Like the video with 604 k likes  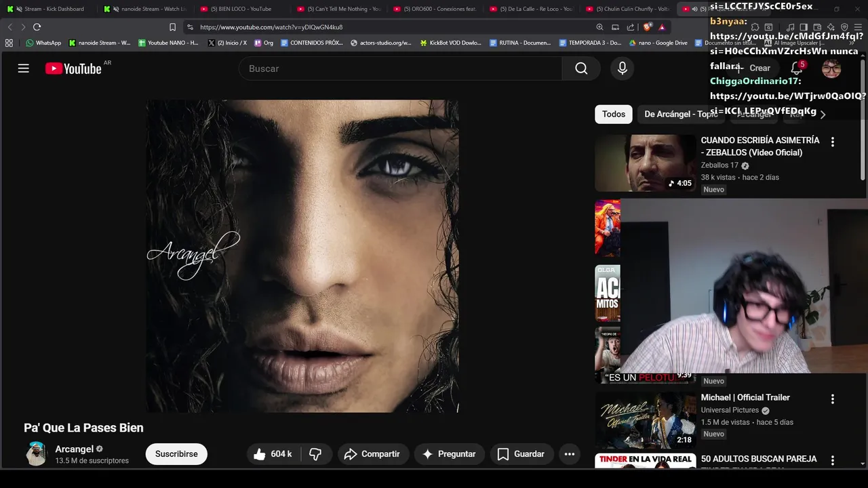(x=273, y=454)
